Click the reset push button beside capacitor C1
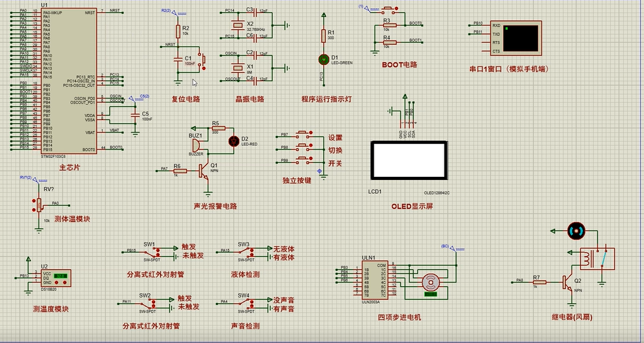This screenshot has width=644, height=343. click(x=201, y=61)
